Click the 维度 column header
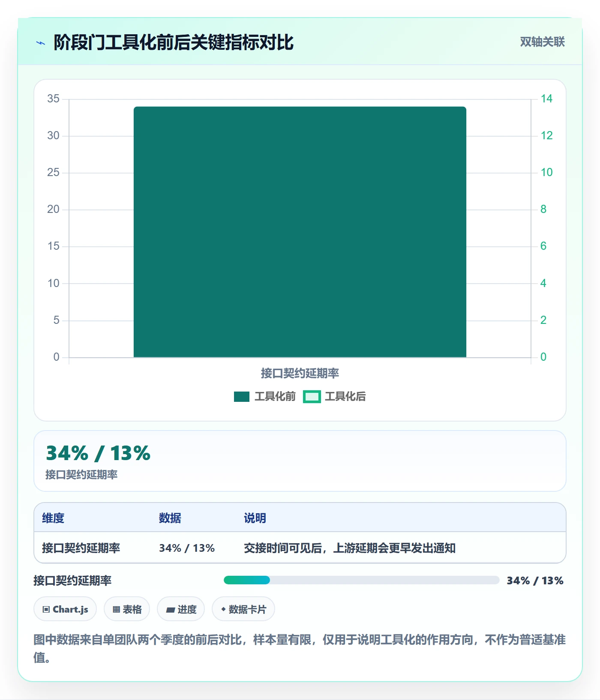 click(x=53, y=518)
